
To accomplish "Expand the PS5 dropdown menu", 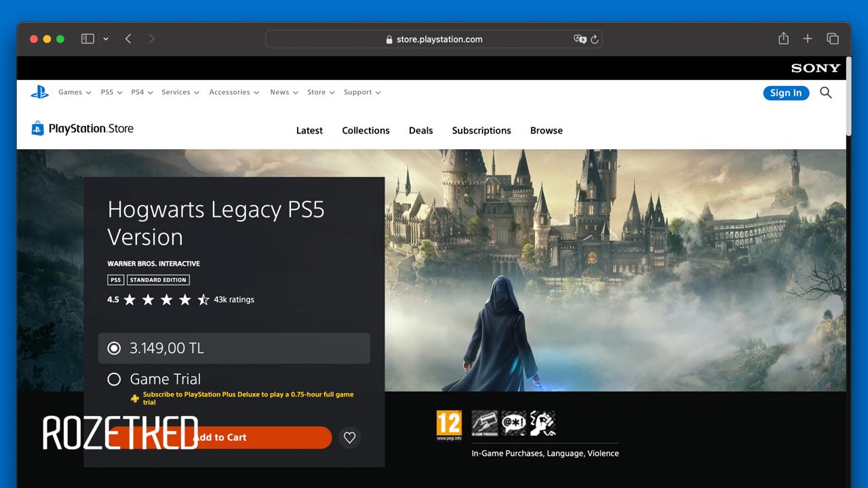I will (111, 92).
